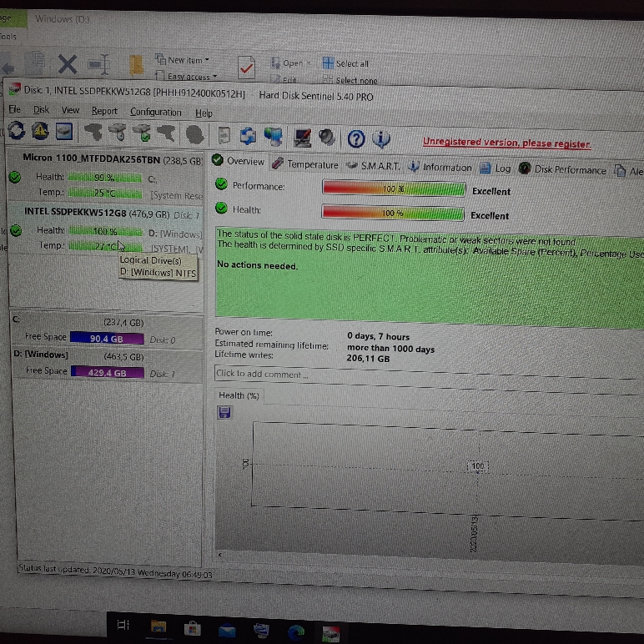This screenshot has height=644, width=644.
Task: Switch to the Information tab
Action: [440, 167]
